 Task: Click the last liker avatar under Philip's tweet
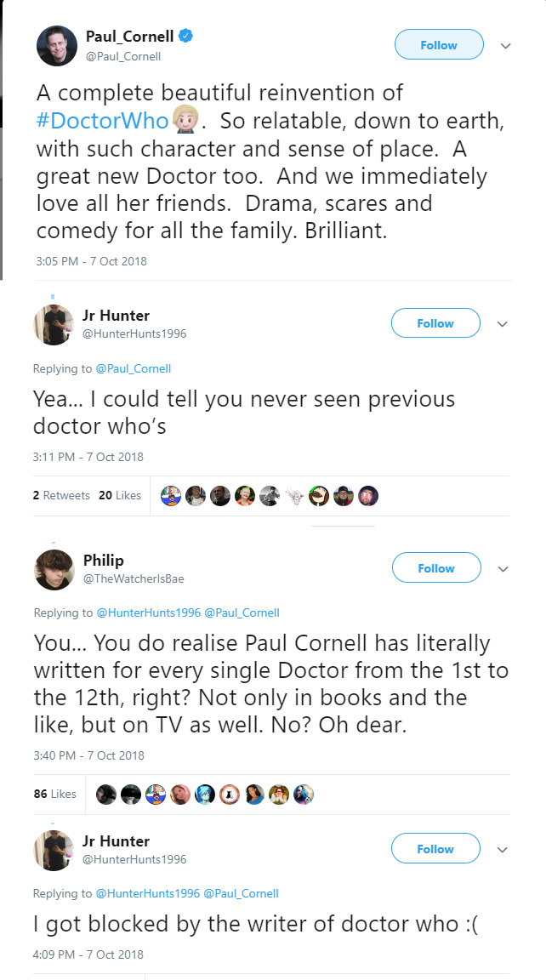304,794
